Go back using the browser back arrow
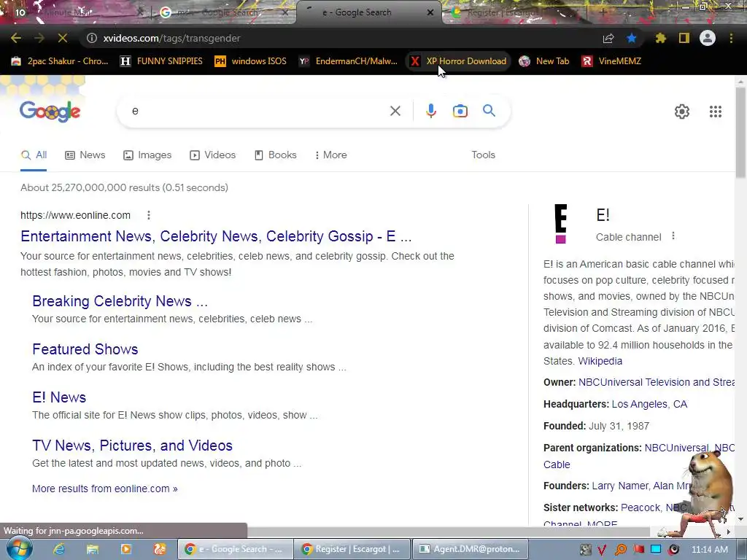747x560 pixels. click(16, 38)
